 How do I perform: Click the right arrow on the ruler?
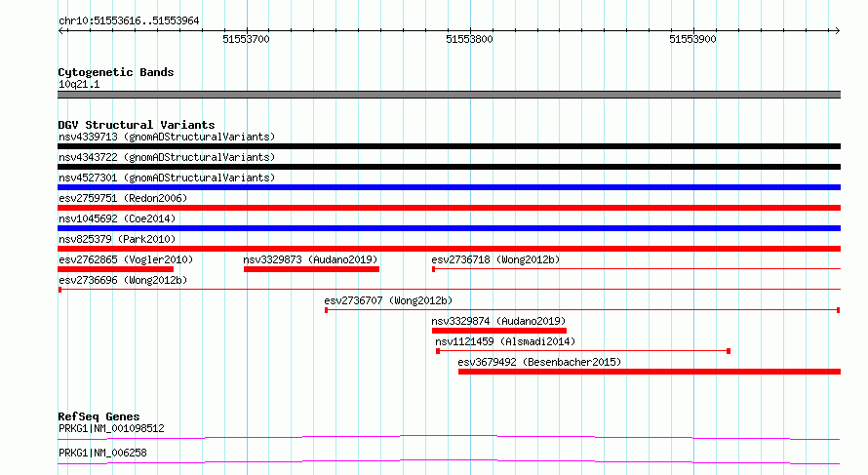click(x=837, y=31)
